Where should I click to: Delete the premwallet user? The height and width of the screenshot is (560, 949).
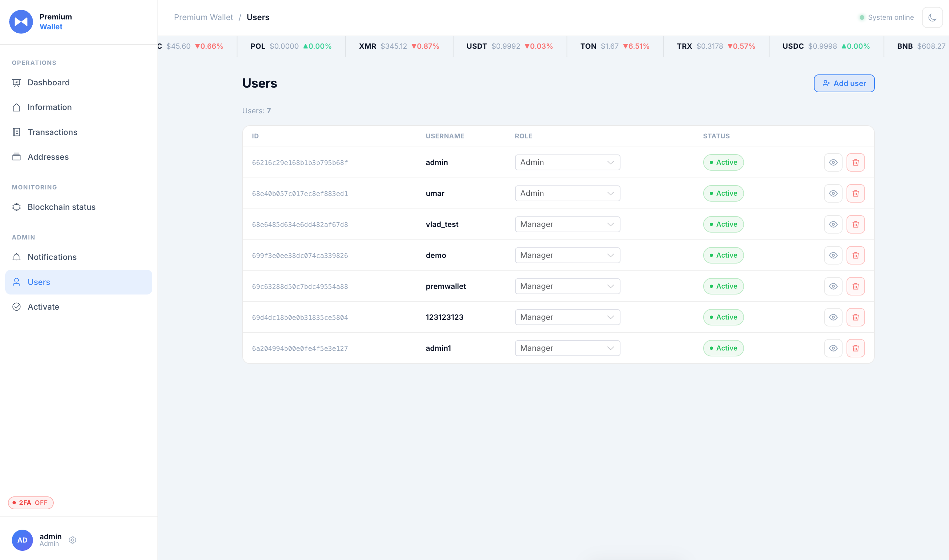point(855,286)
